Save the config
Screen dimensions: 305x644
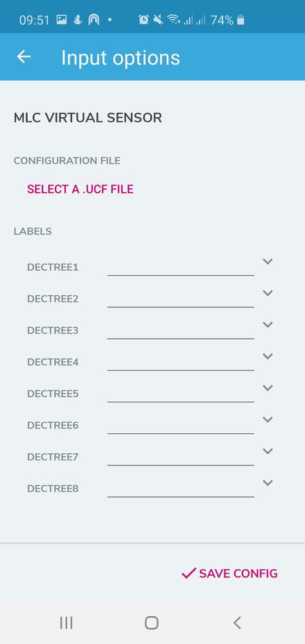(x=230, y=573)
